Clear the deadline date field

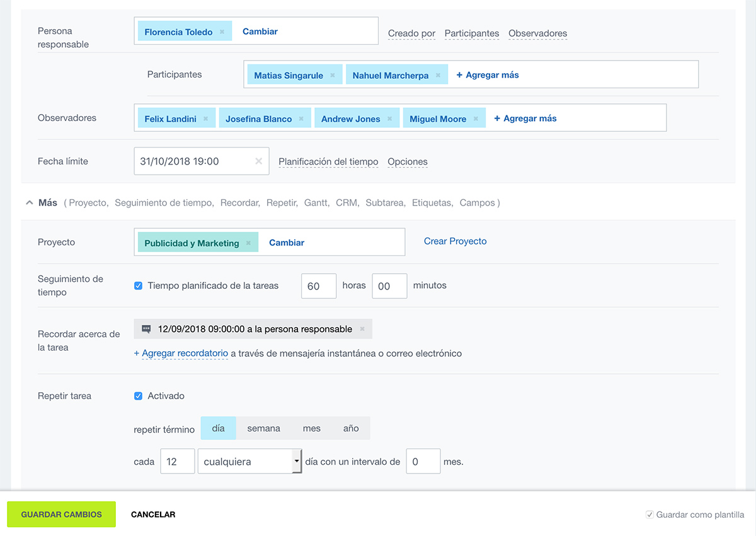[x=258, y=161]
